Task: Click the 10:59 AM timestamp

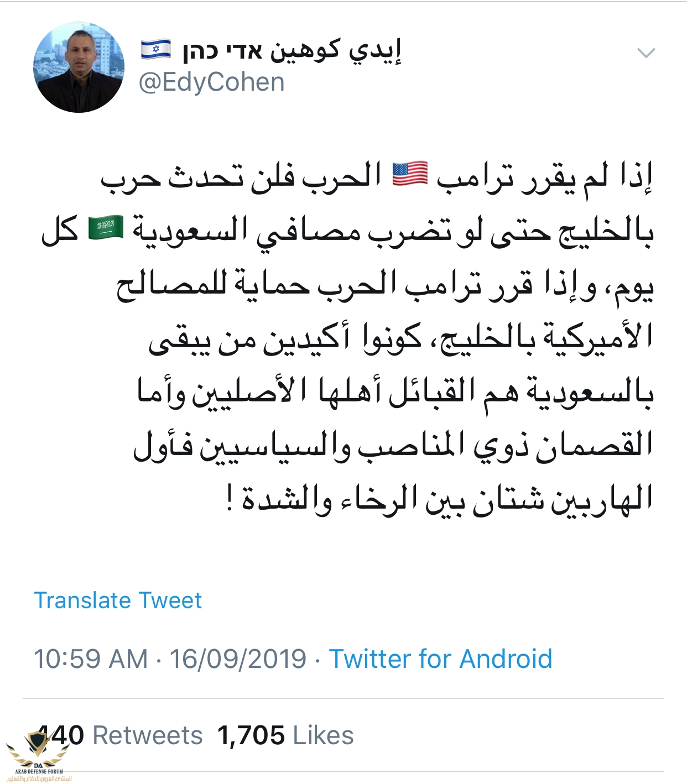Action: tap(91, 659)
